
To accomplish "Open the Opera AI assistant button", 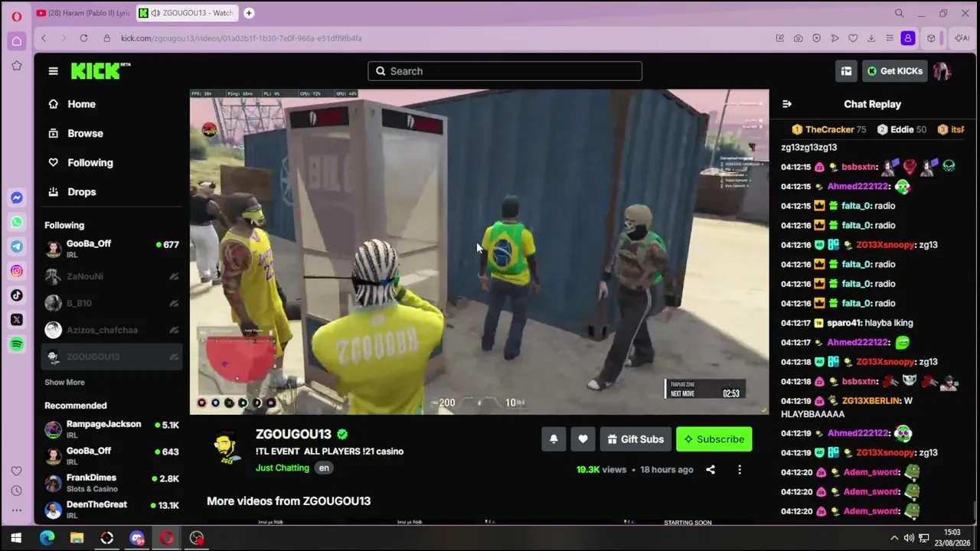I will [962, 38].
